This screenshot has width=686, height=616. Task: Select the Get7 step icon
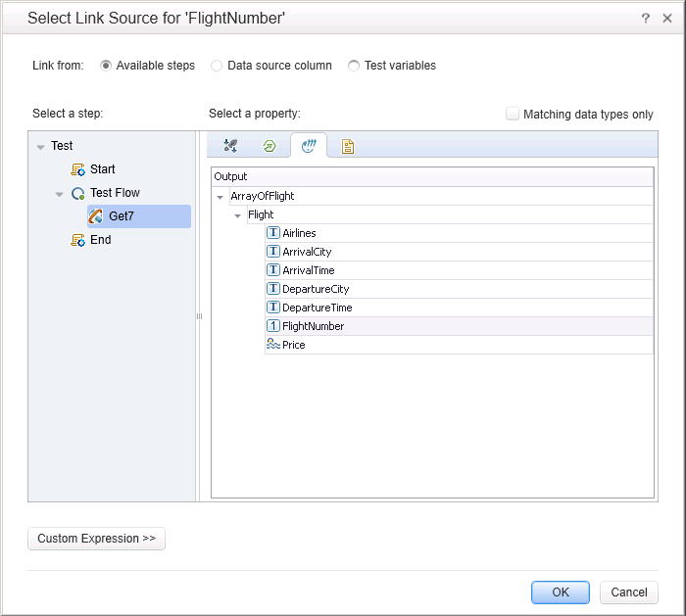coord(96,216)
